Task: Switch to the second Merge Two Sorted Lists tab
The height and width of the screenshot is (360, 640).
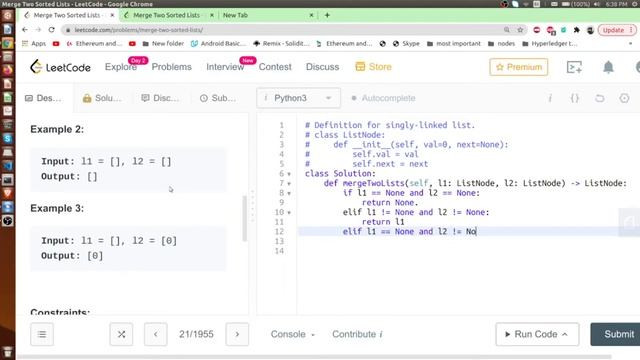Action: [x=167, y=15]
